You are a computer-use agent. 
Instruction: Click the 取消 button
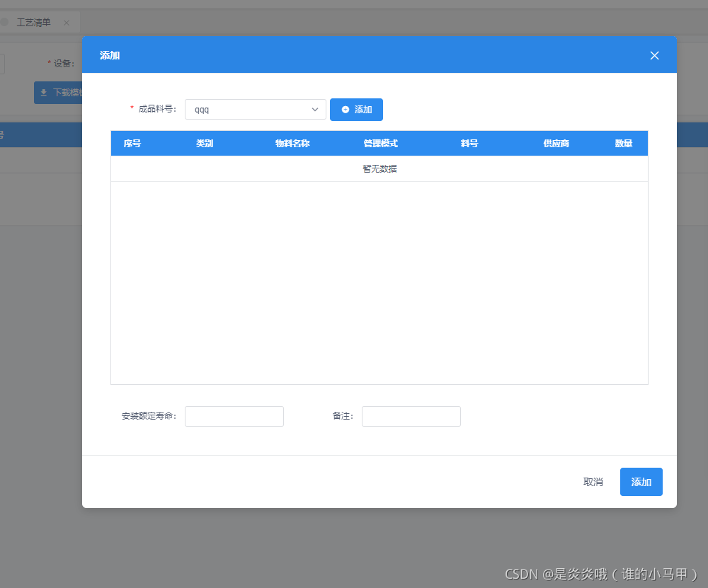593,482
